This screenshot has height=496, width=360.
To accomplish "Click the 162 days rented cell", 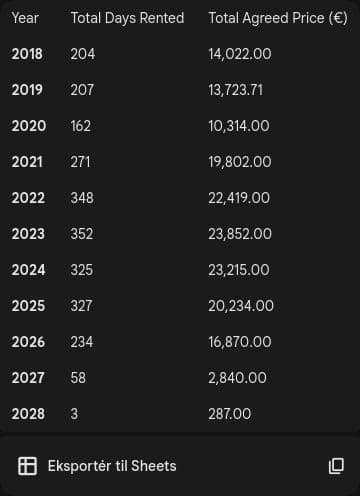I will (x=81, y=126).
